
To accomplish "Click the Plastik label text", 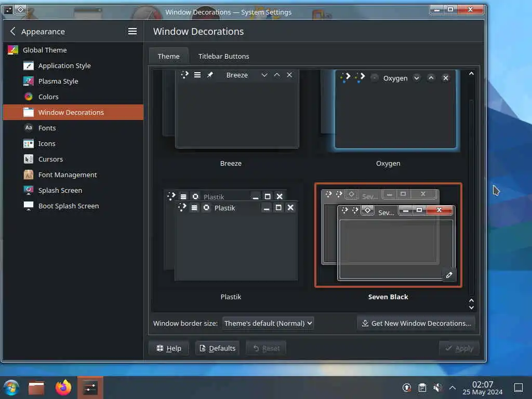I will tap(231, 297).
